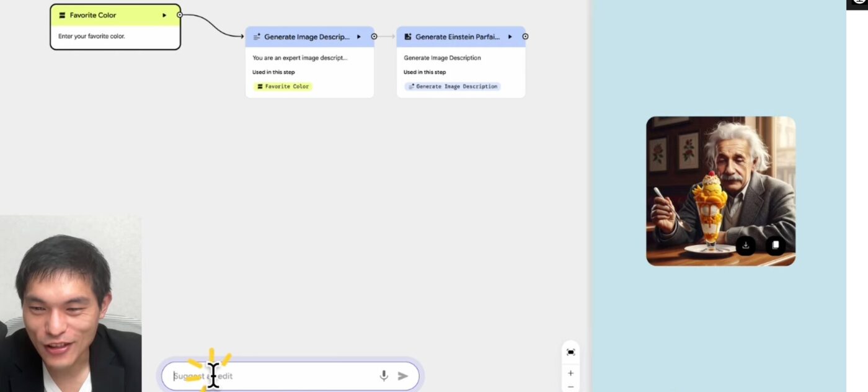Screen dimensions: 868x392
Task: Click the yellow Favorite Color chip
Action: pos(283,86)
